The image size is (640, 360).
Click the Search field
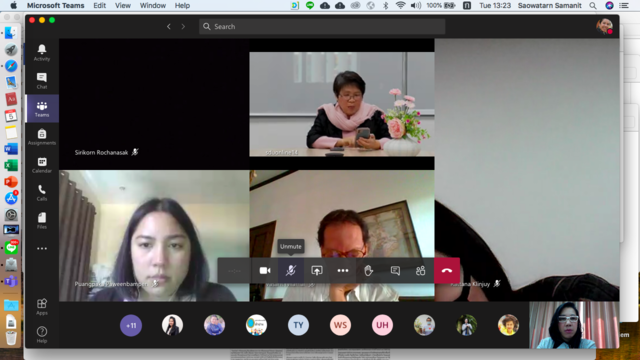point(322,27)
